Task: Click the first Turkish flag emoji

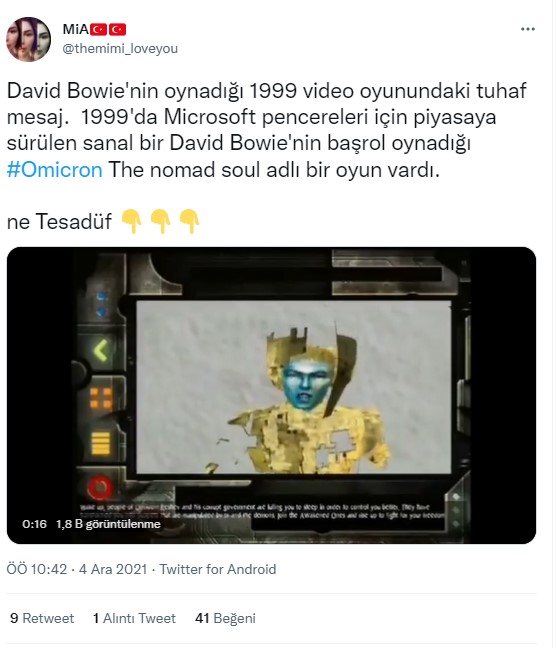Action: pyautogui.click(x=98, y=29)
